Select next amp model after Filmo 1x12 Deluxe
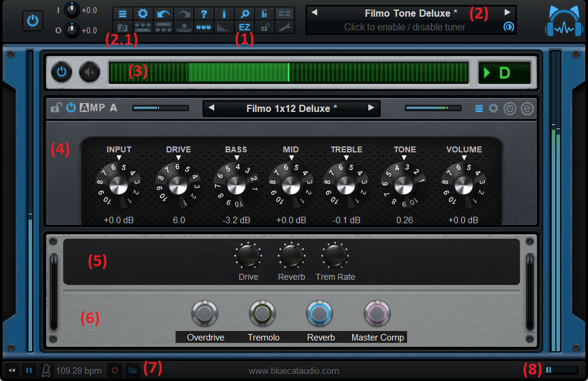The image size is (588, 381). [x=371, y=108]
